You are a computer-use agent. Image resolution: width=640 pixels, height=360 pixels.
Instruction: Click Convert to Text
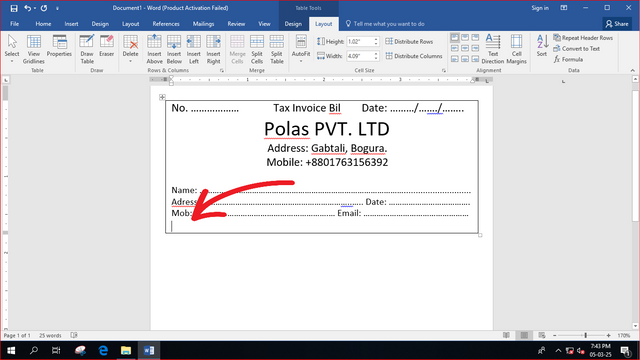[x=576, y=49]
